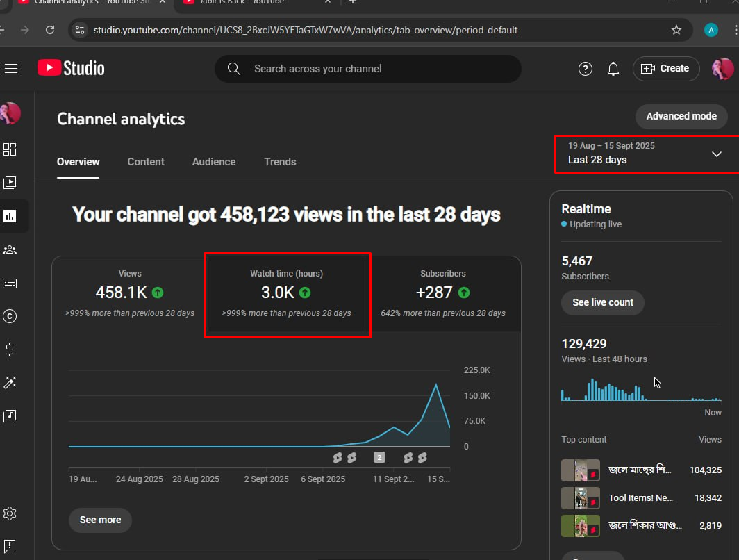The image size is (739, 560).
Task: Switch to the Audience tab
Action: pos(213,162)
